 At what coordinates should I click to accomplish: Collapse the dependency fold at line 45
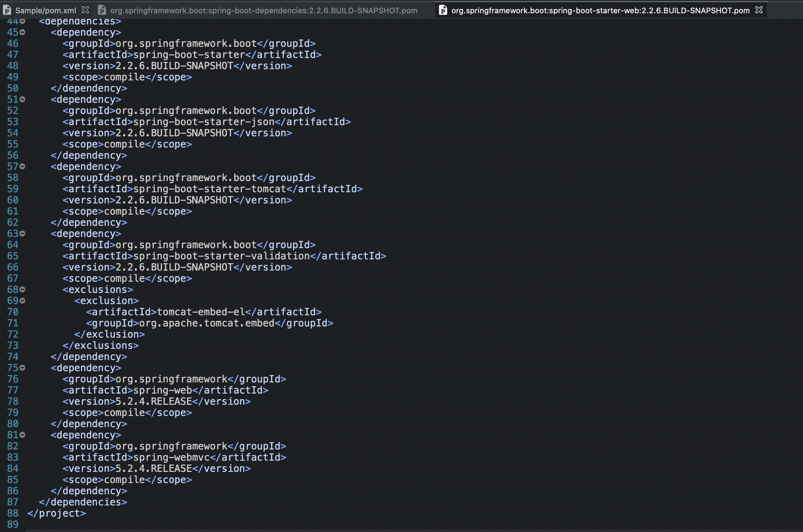coord(22,32)
